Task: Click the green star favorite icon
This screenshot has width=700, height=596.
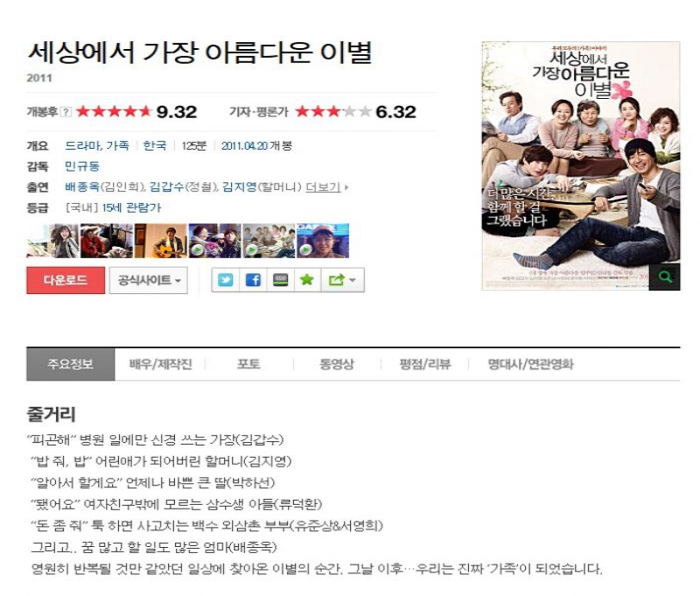Action: 307,280
